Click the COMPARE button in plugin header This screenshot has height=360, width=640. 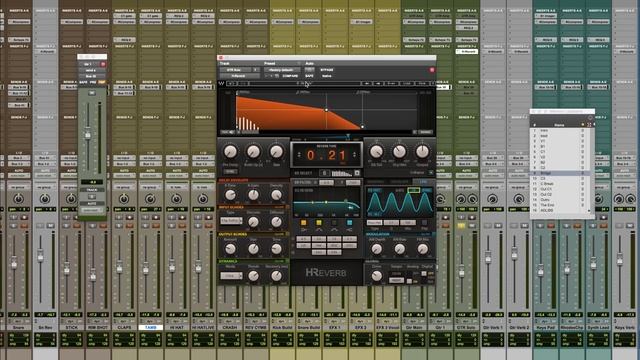[x=290, y=76]
